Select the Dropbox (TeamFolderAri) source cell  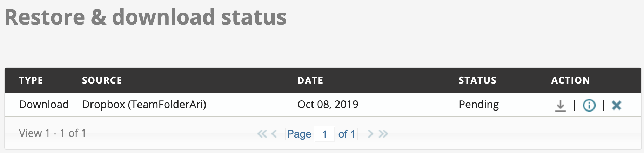(x=144, y=105)
